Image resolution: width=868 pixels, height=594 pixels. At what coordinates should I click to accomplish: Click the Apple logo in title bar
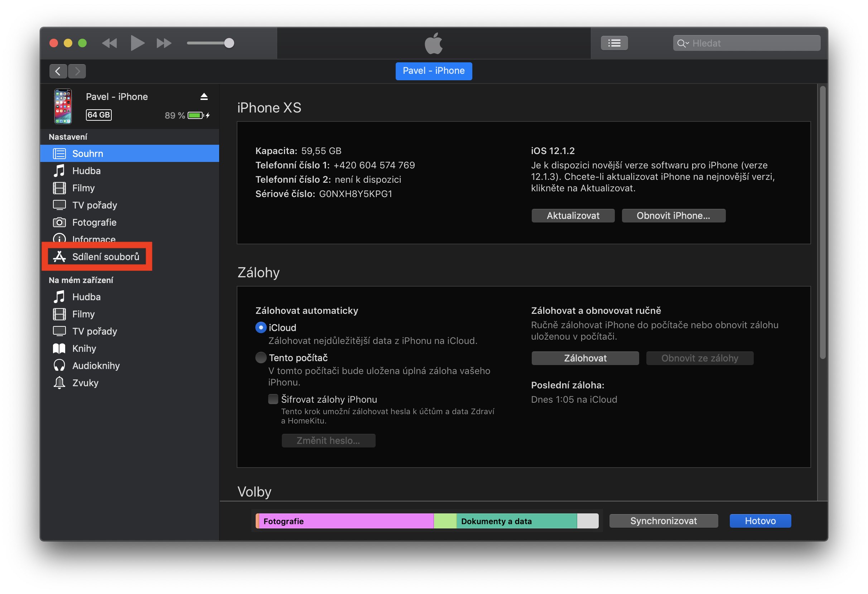(434, 43)
